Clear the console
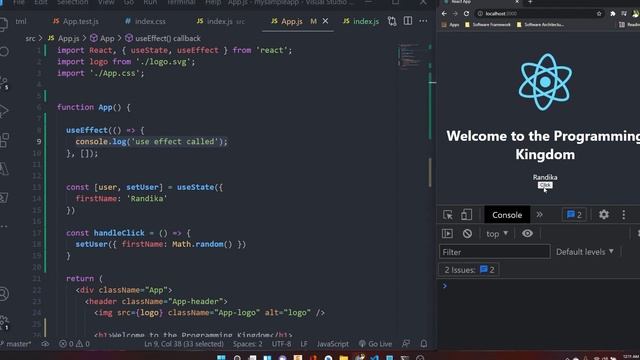This screenshot has height=360, width=640. [x=467, y=233]
